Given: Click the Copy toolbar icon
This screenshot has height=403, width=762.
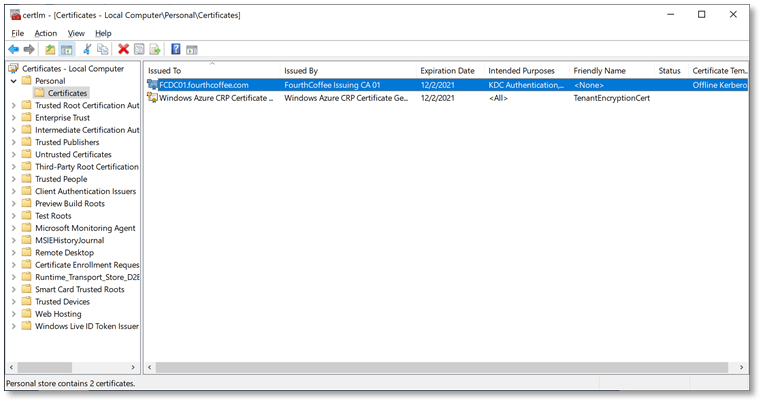Looking at the screenshot, I should coord(103,49).
